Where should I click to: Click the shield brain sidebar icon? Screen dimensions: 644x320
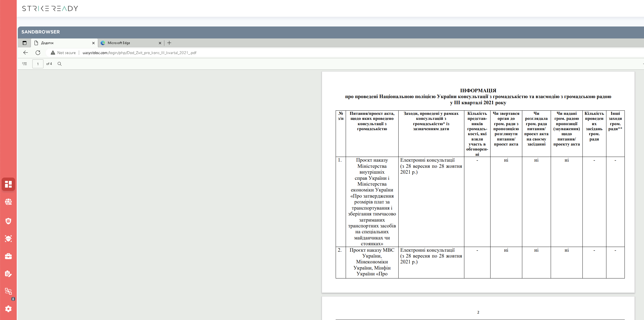8,221
